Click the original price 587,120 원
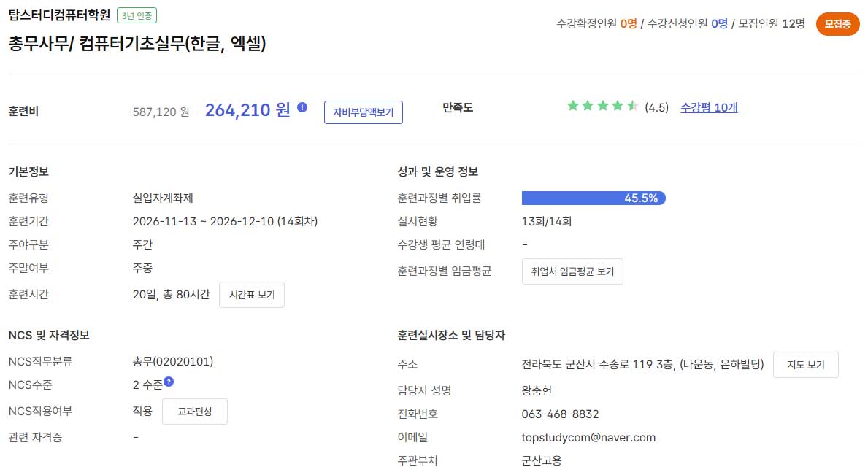868x475 pixels. (x=162, y=112)
